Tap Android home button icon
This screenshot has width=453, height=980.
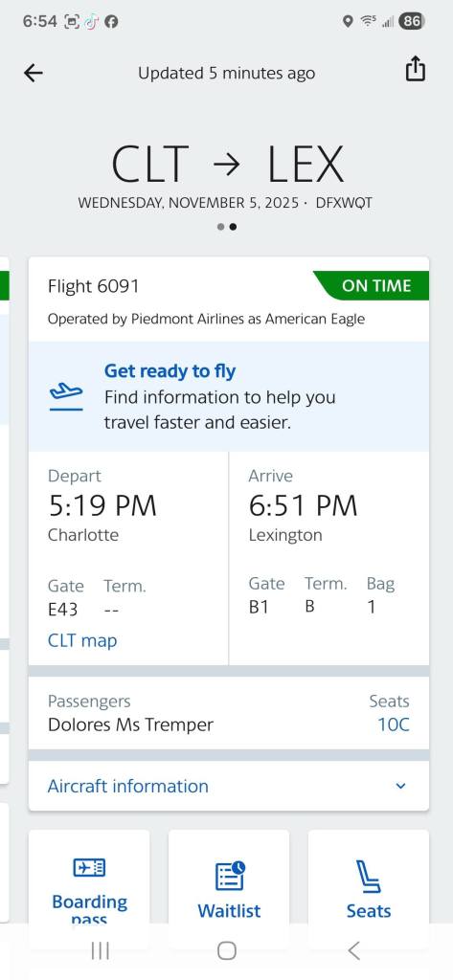pyautogui.click(x=226, y=950)
